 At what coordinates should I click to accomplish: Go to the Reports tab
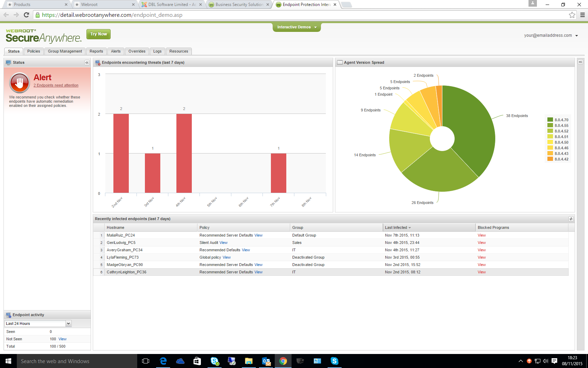96,51
